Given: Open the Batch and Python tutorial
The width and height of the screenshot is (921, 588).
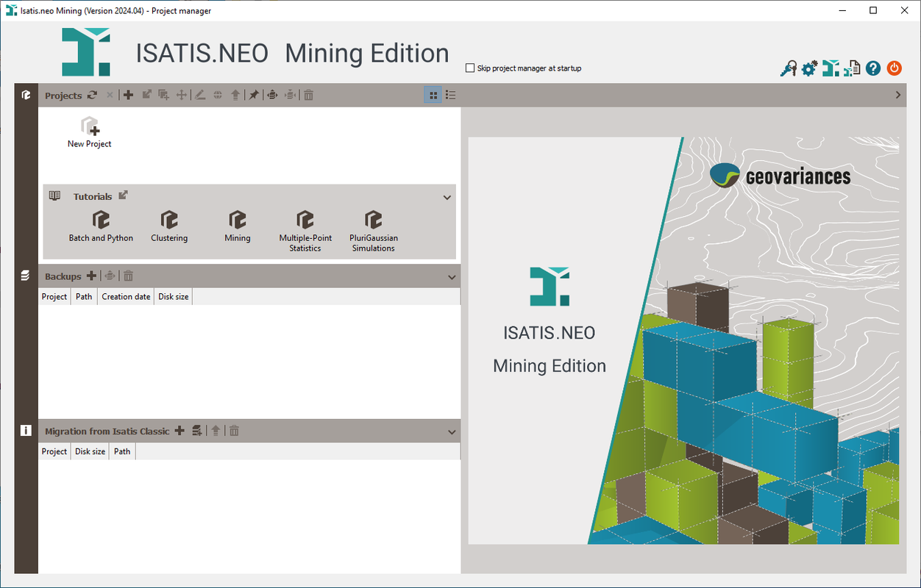Looking at the screenshot, I should click(x=101, y=226).
